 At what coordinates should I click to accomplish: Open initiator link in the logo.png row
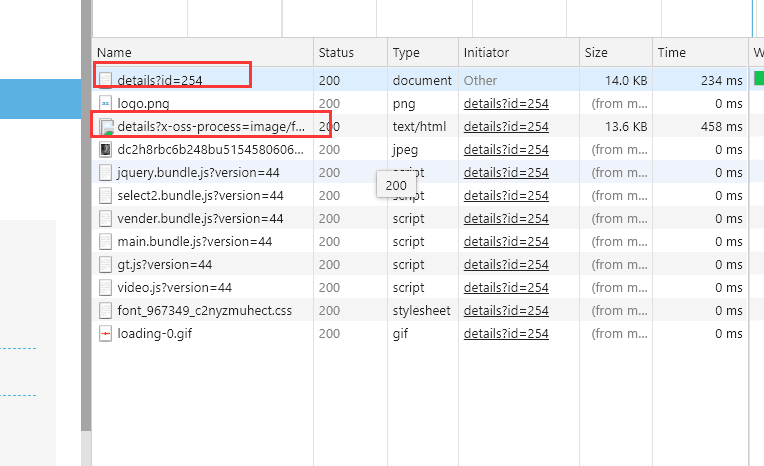coord(506,103)
